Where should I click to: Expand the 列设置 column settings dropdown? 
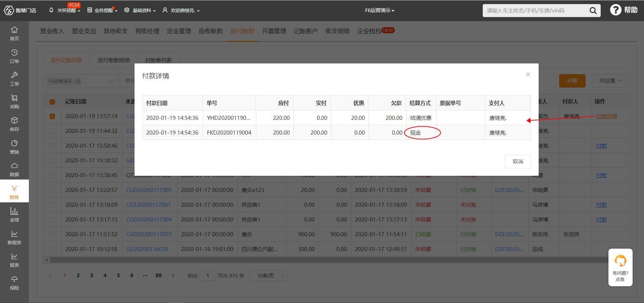pyautogui.click(x=610, y=81)
